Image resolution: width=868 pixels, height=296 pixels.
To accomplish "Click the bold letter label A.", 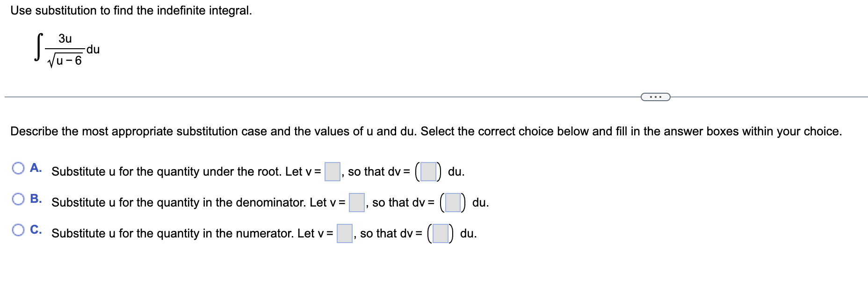I will coord(36,168).
